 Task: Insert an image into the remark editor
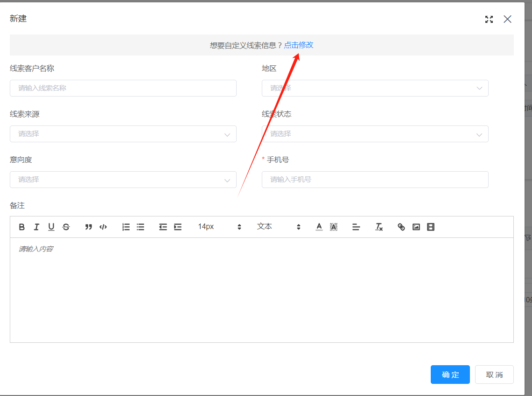[416, 227]
